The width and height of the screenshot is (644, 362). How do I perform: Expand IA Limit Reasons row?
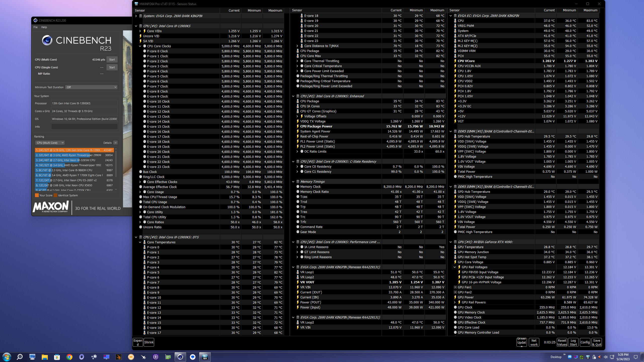point(297,247)
